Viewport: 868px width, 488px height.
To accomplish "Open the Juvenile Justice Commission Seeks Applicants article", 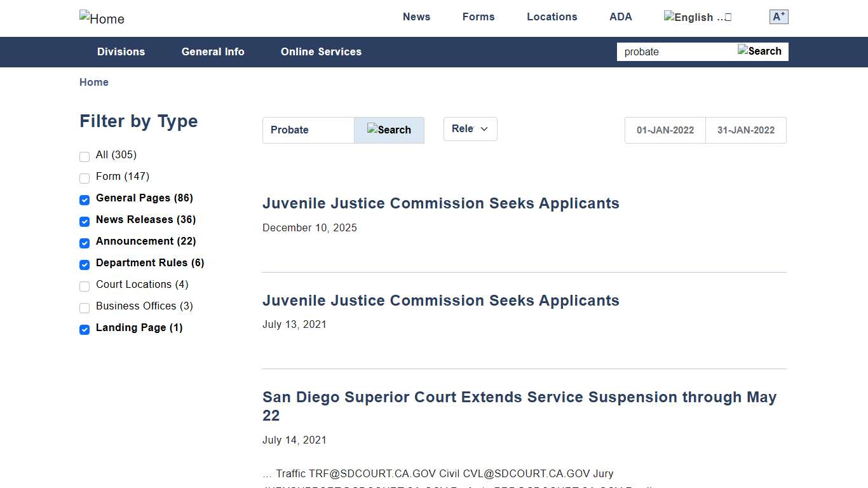I will point(441,203).
